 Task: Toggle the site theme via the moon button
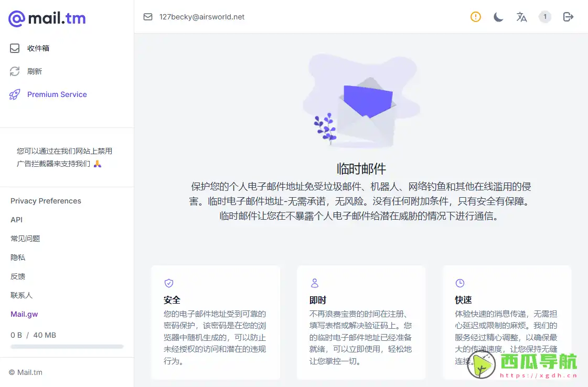tap(498, 17)
